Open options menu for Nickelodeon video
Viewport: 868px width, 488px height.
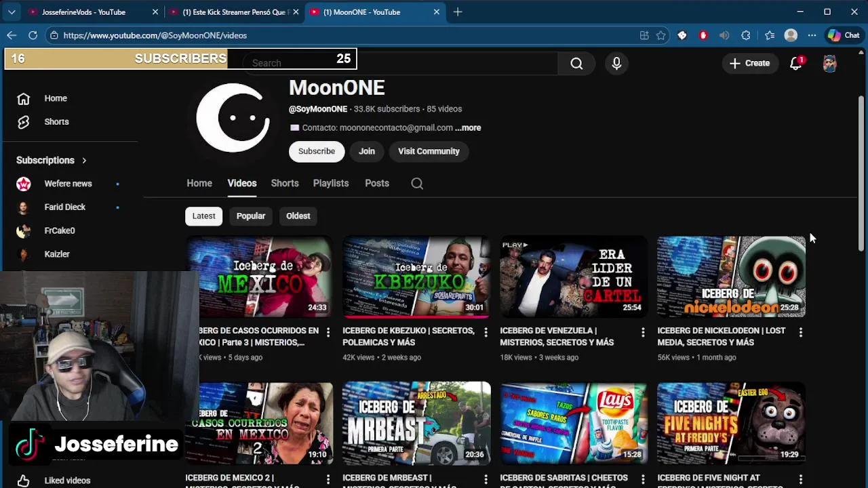pyautogui.click(x=800, y=332)
